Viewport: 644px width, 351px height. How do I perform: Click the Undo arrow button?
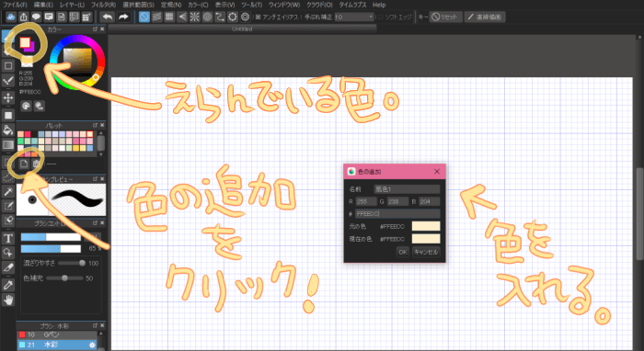[108, 17]
